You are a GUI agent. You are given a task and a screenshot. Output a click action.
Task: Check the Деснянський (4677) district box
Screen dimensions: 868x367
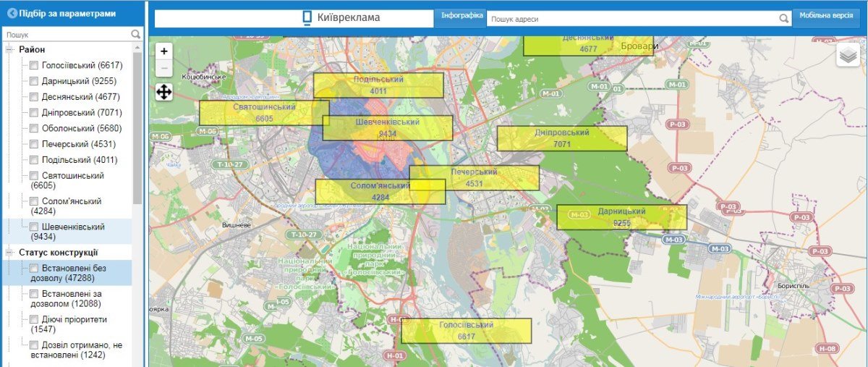pos(34,98)
